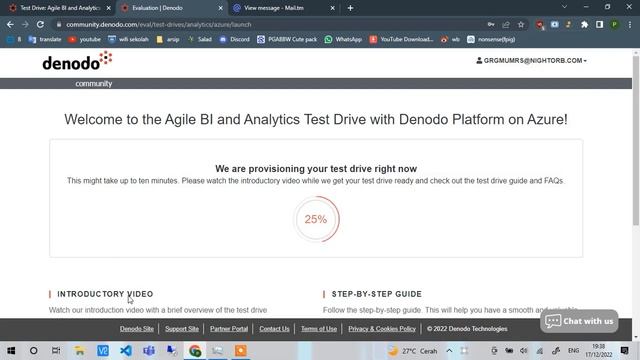The height and width of the screenshot is (360, 640).
Task: Open the extensions puzzle icon
Action: click(584, 24)
